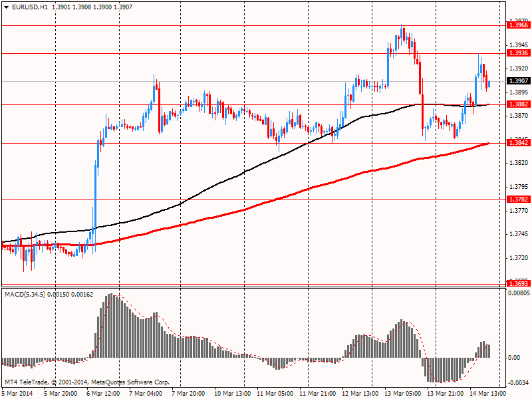The height and width of the screenshot is (399, 532).
Task: Select the horizontal line at 1.3782
Action: point(253,200)
